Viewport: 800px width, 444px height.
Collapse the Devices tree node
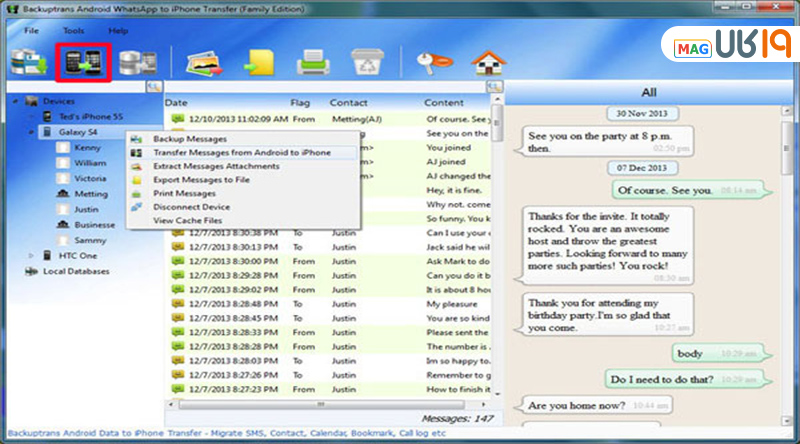click(x=15, y=101)
